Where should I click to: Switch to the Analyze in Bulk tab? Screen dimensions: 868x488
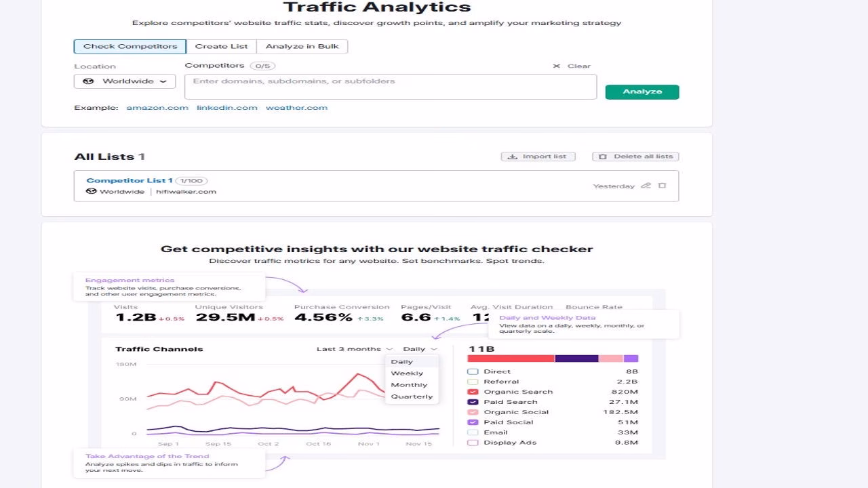click(302, 46)
